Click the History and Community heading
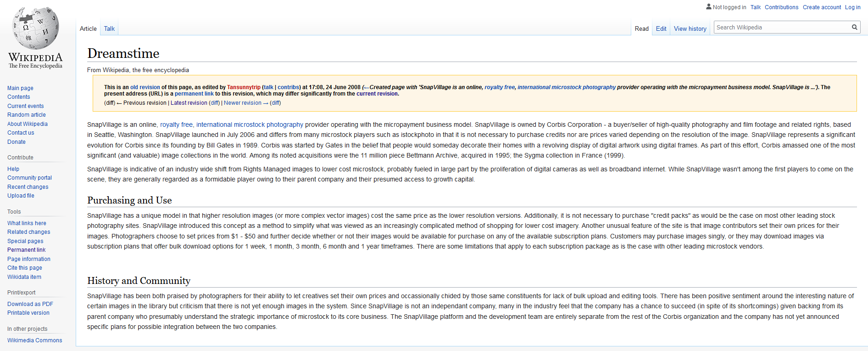This screenshot has width=868, height=351. point(139,281)
